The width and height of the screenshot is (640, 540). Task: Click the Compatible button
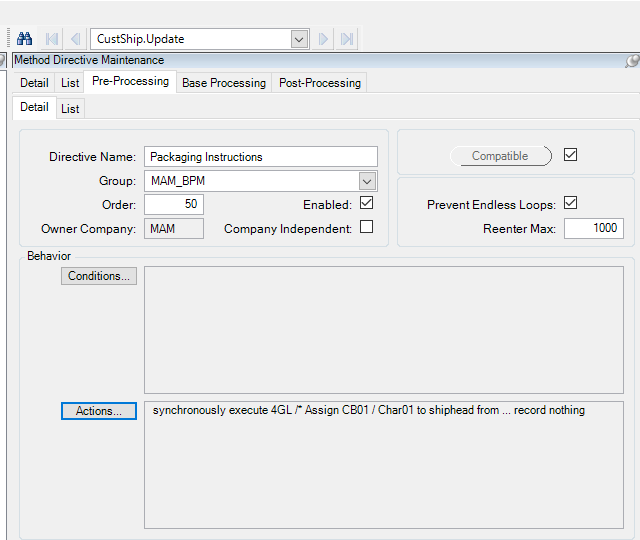pos(500,156)
